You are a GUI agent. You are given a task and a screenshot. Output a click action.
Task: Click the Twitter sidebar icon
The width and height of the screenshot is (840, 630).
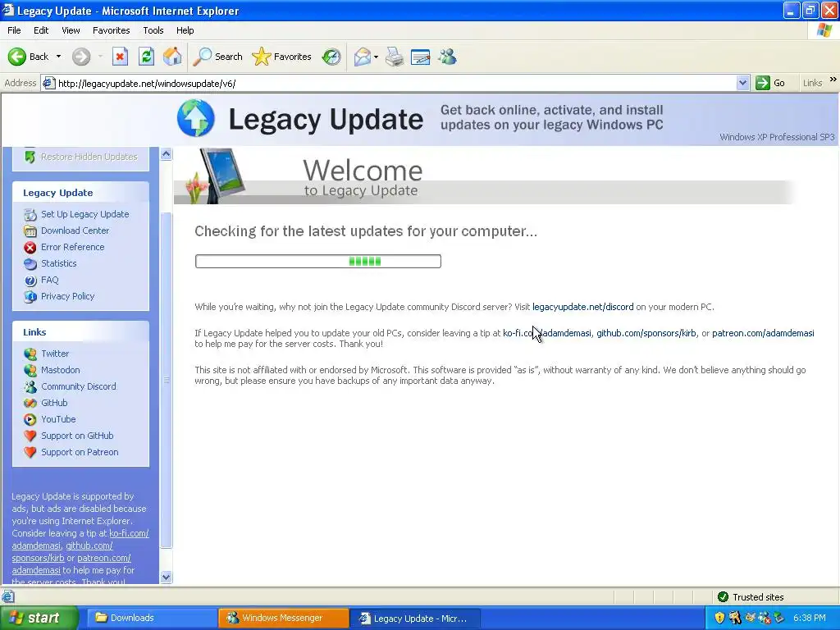coord(30,354)
